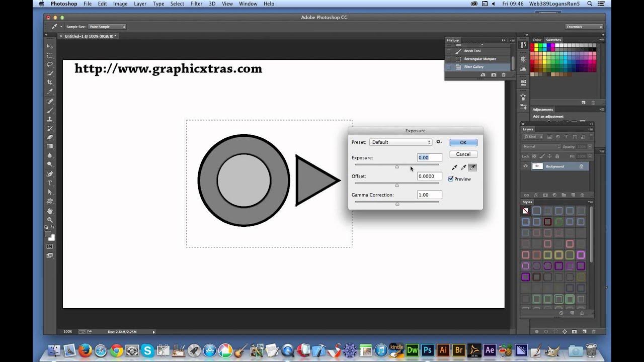This screenshot has width=644, height=362.
Task: Hide the Background layer visibility eye
Action: click(526, 166)
